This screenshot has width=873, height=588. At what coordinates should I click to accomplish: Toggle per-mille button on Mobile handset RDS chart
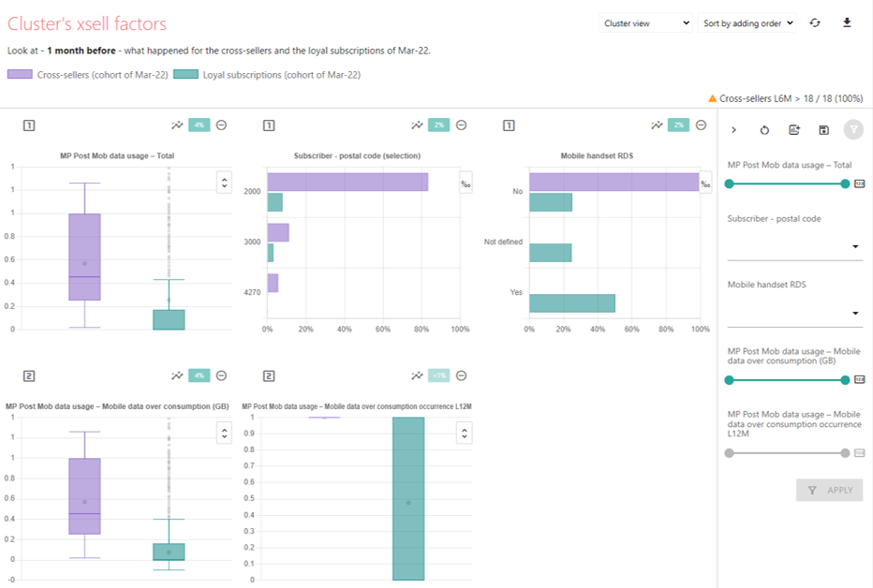coord(705,183)
